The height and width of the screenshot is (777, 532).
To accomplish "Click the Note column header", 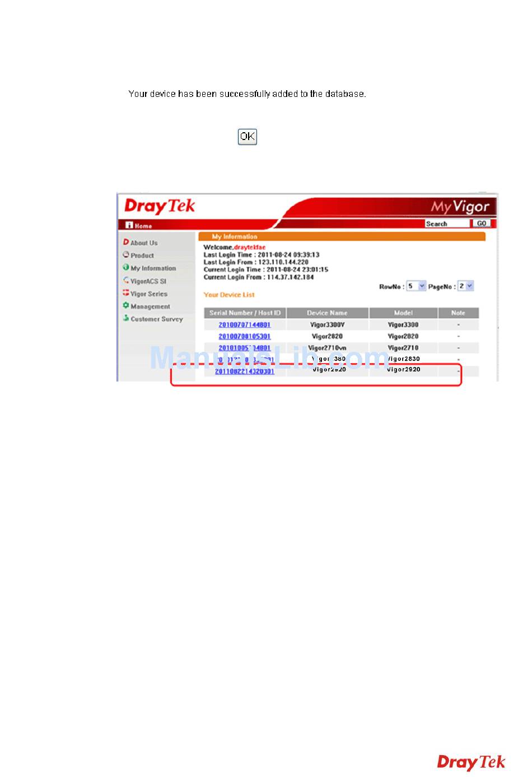I will [x=458, y=313].
